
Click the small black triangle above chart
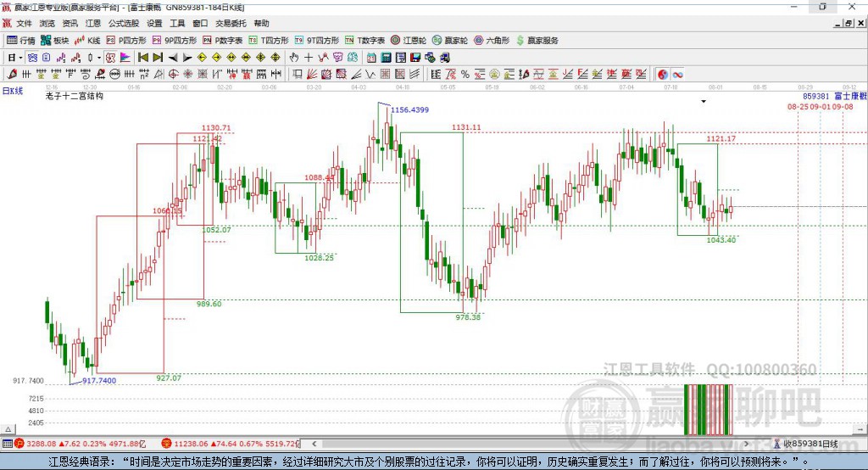point(704,102)
